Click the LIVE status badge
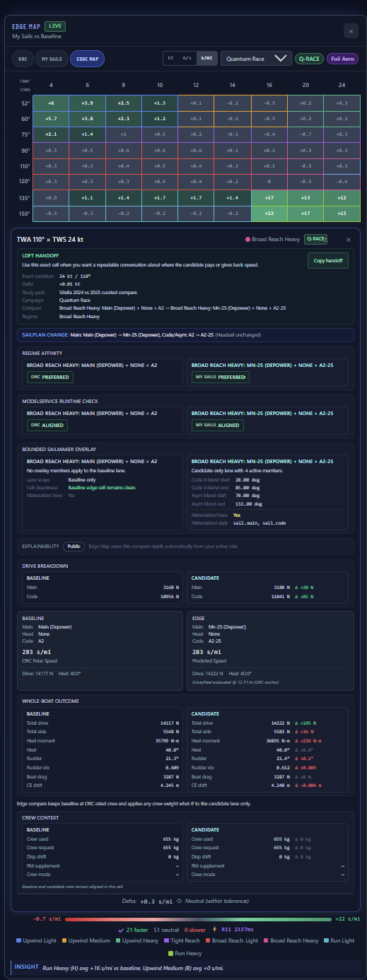 pos(56,26)
